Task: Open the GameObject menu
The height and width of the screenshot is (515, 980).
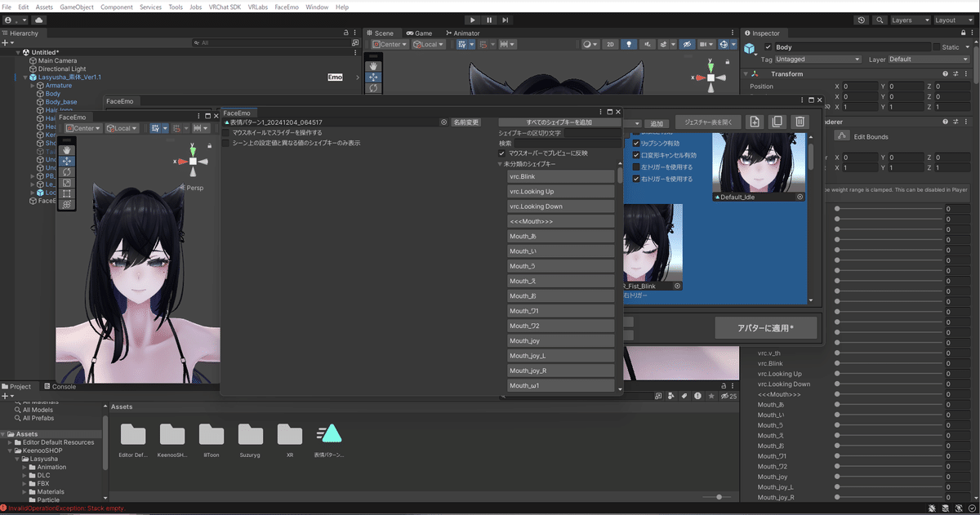Action: tap(77, 7)
